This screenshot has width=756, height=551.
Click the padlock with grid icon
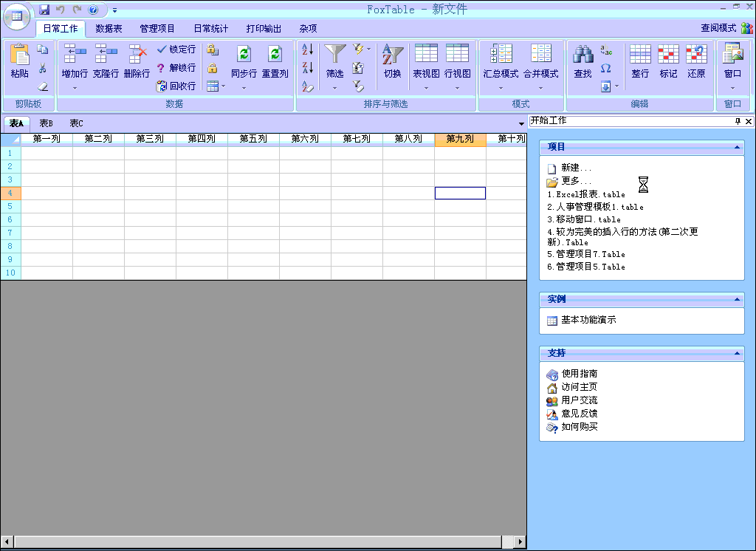click(x=213, y=49)
